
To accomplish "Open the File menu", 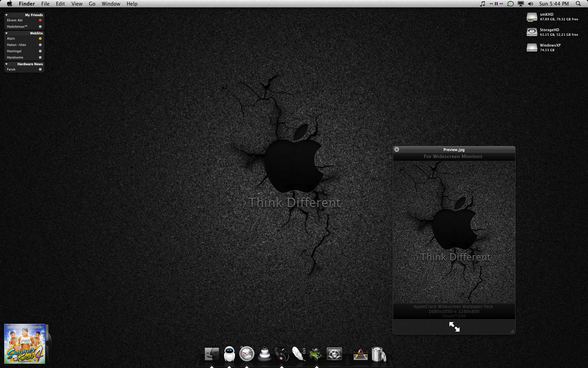I will [x=45, y=4].
